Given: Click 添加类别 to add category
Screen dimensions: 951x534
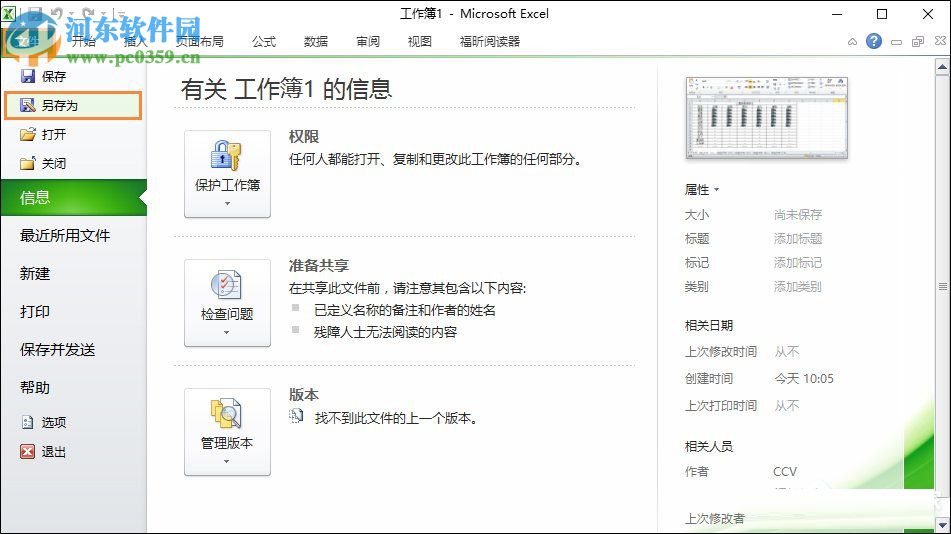Looking at the screenshot, I should click(798, 286).
